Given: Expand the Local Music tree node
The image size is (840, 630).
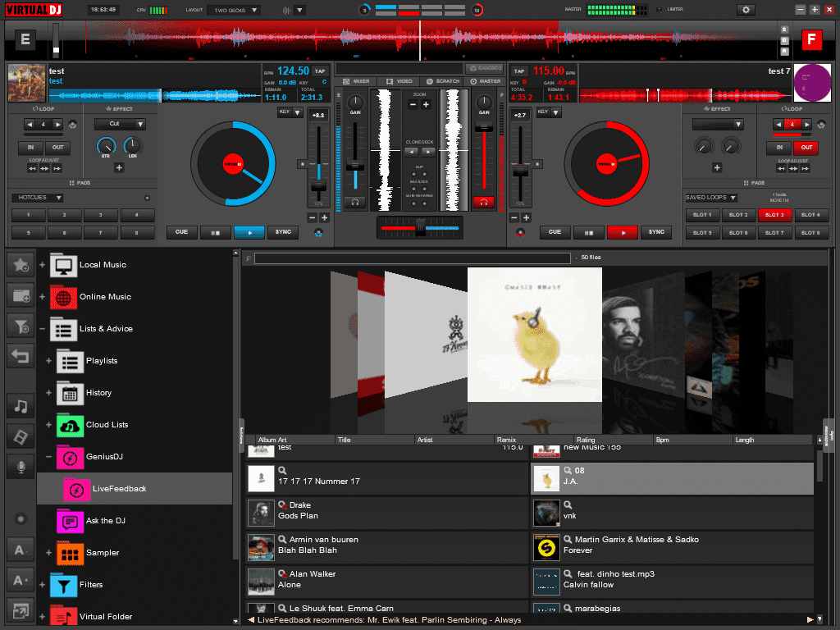Looking at the screenshot, I should [x=42, y=265].
